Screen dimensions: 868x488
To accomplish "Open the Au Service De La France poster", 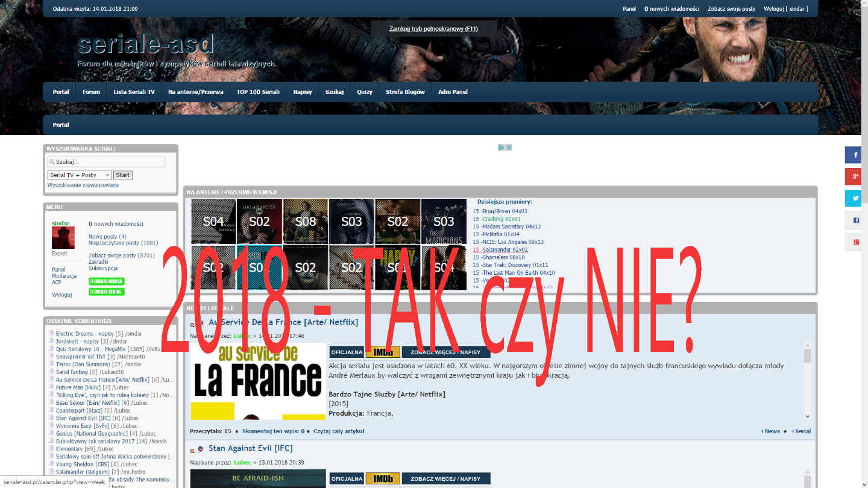I will coord(258,382).
